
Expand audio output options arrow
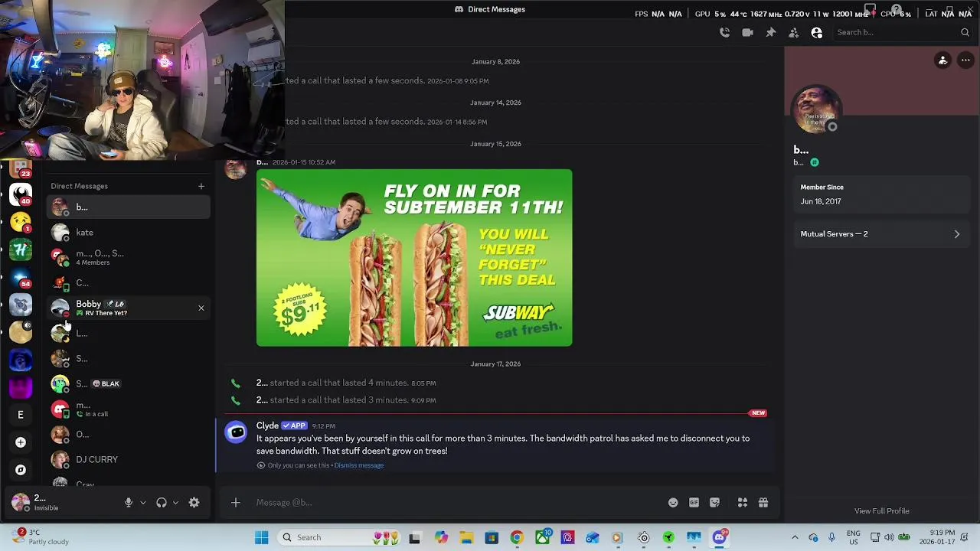[175, 503]
